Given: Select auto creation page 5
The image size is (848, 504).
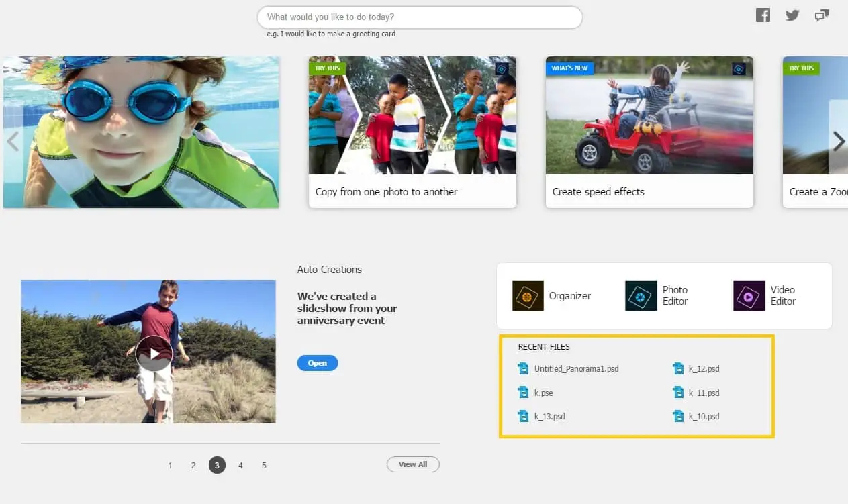Looking at the screenshot, I should [264, 465].
